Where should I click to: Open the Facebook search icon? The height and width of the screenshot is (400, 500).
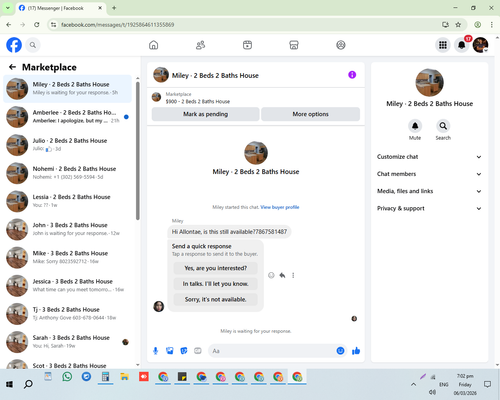point(33,45)
